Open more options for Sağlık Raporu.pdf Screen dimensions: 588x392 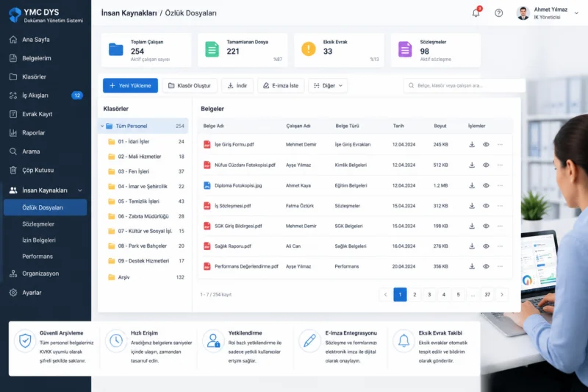(x=500, y=246)
